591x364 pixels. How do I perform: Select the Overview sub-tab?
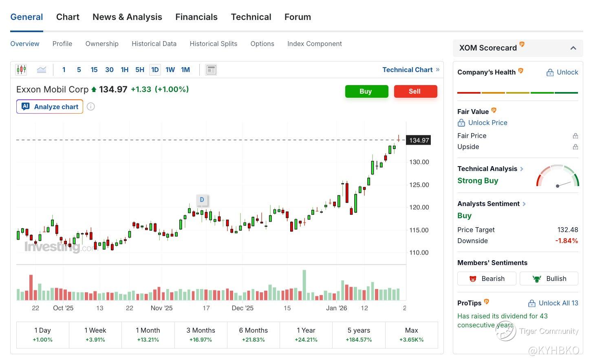(25, 44)
